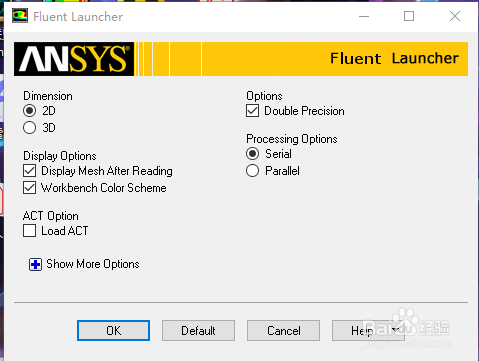Image resolution: width=479 pixels, height=361 pixels.
Task: Minimize the Fluent Launcher window
Action: (364, 16)
